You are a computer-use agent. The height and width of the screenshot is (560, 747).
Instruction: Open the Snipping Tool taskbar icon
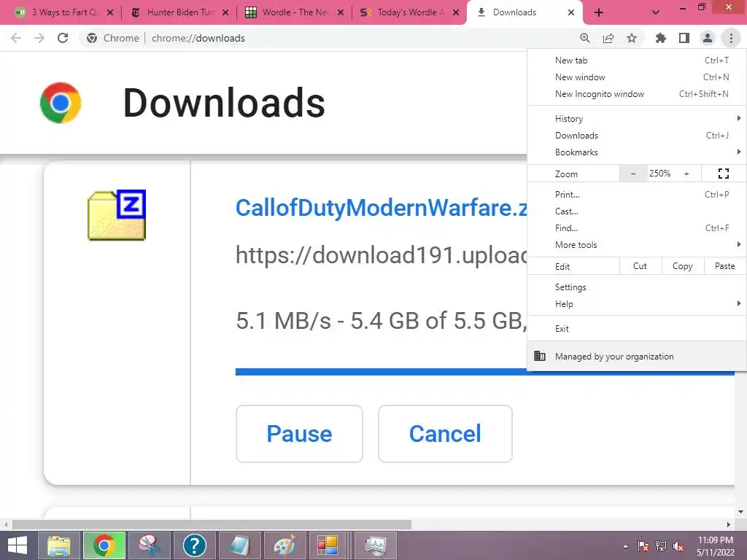click(x=149, y=545)
